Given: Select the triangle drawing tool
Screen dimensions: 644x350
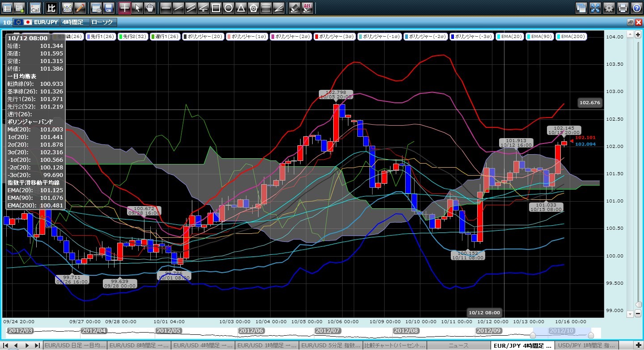Looking at the screenshot, I should click(241, 8).
